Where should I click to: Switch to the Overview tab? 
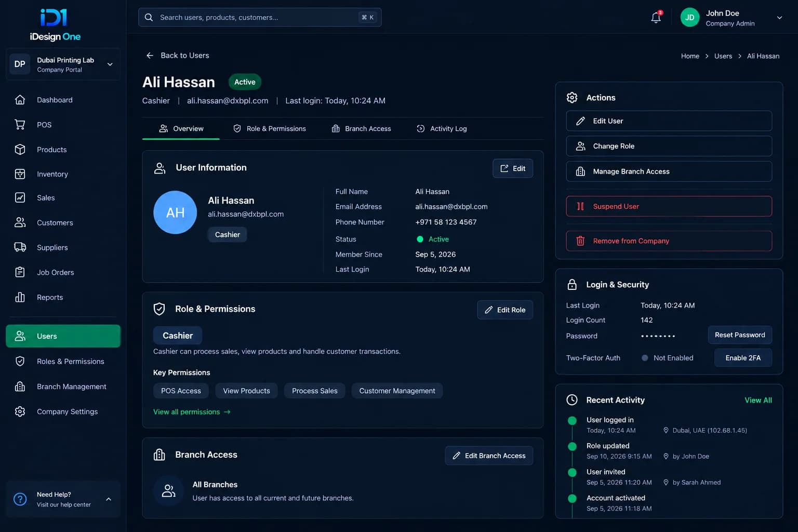[181, 128]
